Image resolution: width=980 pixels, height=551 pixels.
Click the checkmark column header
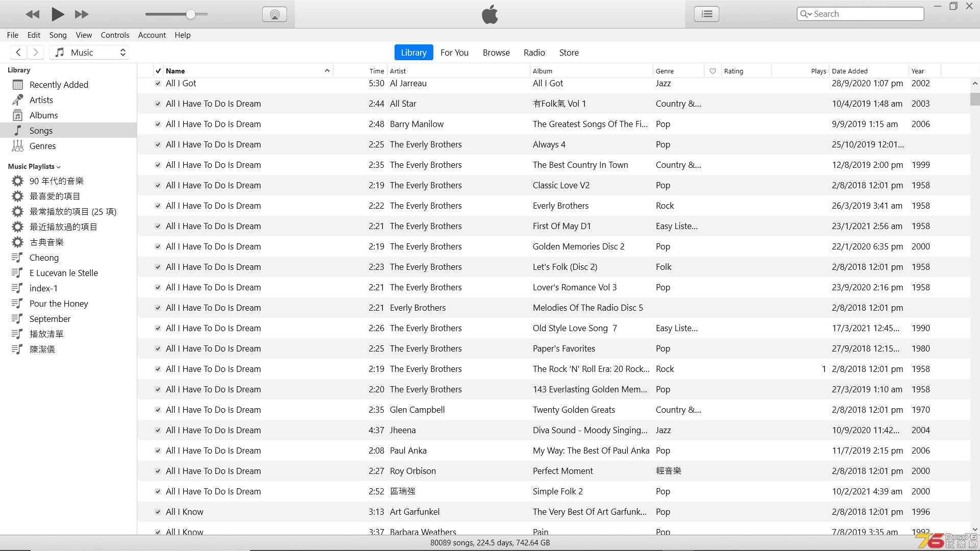(x=158, y=71)
